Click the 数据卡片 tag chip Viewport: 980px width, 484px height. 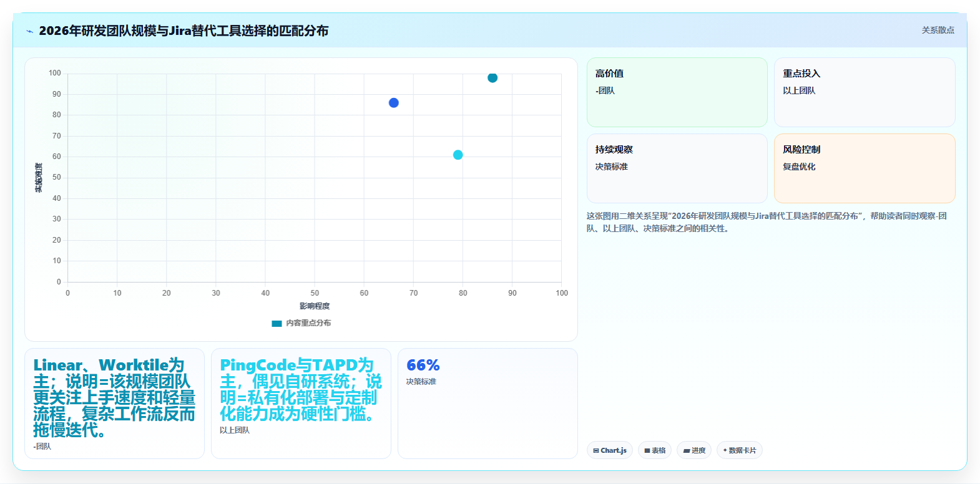pos(740,450)
